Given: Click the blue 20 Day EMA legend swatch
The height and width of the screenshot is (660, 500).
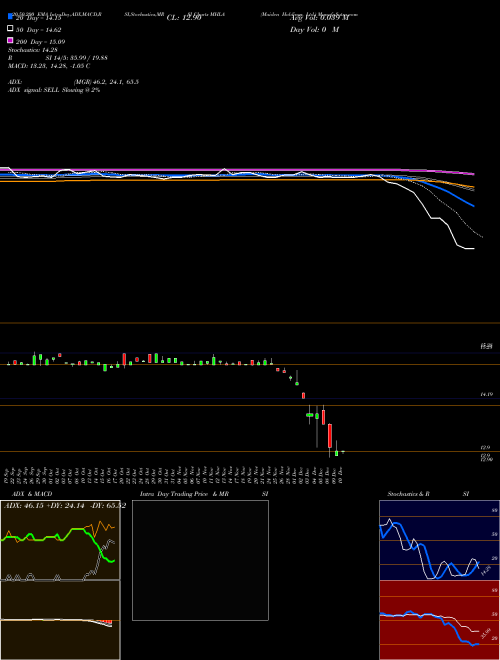Looking at the screenshot, I should point(10,17).
